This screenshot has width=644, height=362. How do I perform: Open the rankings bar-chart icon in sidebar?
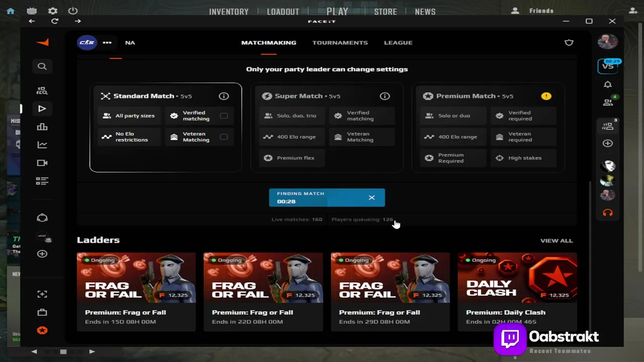[42, 127]
